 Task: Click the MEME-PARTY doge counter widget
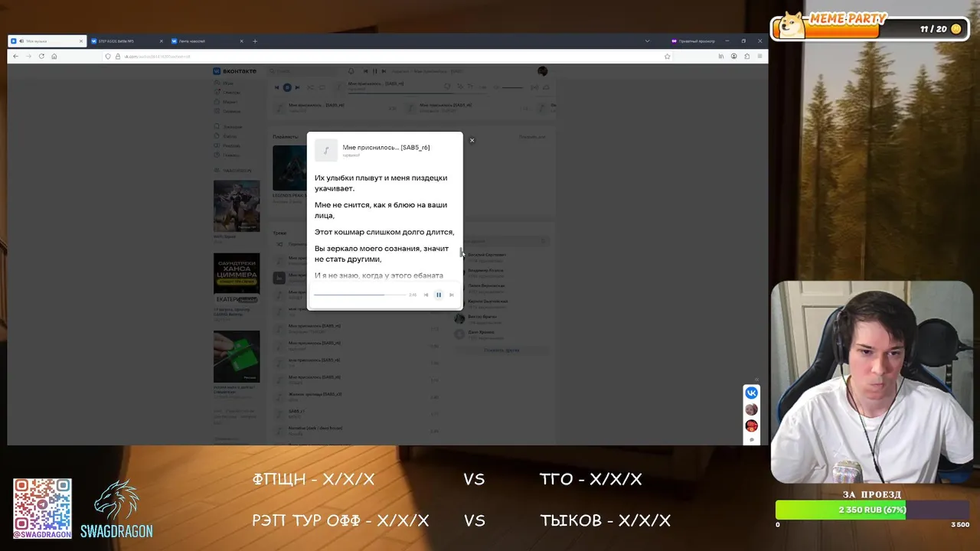(870, 26)
